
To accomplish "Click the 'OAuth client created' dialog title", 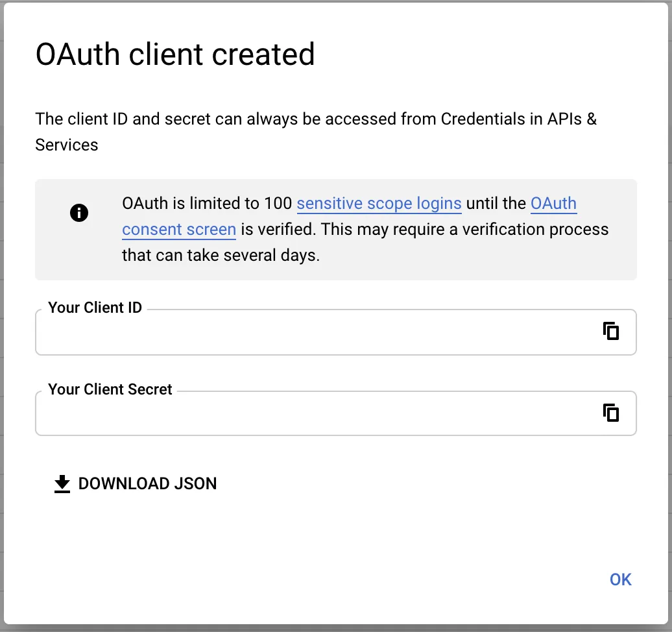I will [x=175, y=55].
